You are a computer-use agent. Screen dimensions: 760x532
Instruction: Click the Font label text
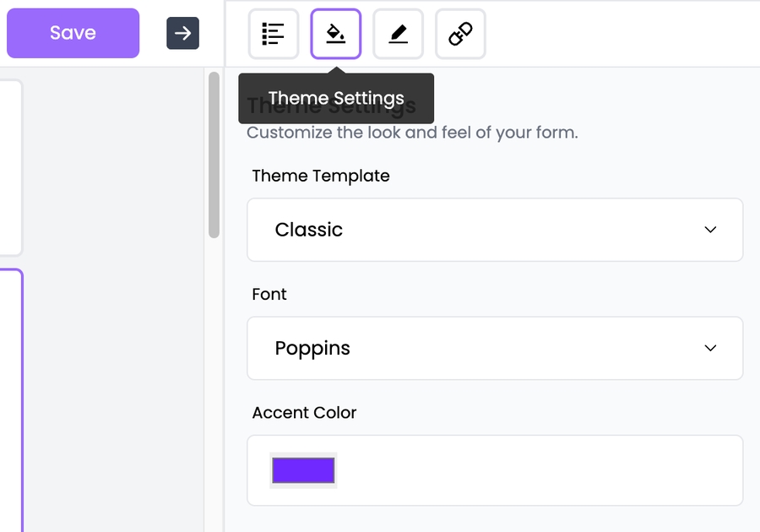pos(269,294)
